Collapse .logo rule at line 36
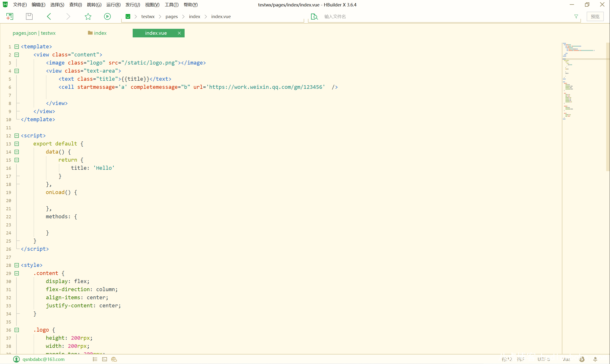The width and height of the screenshot is (610, 364). [17, 330]
